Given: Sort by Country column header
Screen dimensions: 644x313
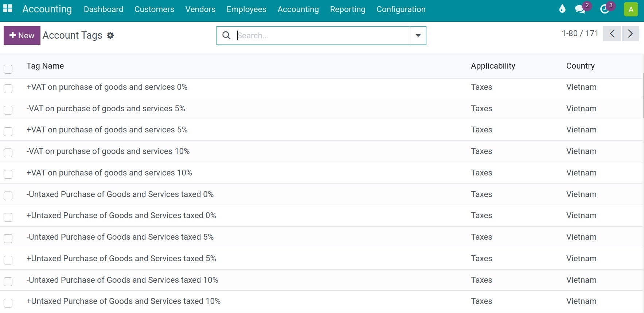Looking at the screenshot, I should [580, 66].
